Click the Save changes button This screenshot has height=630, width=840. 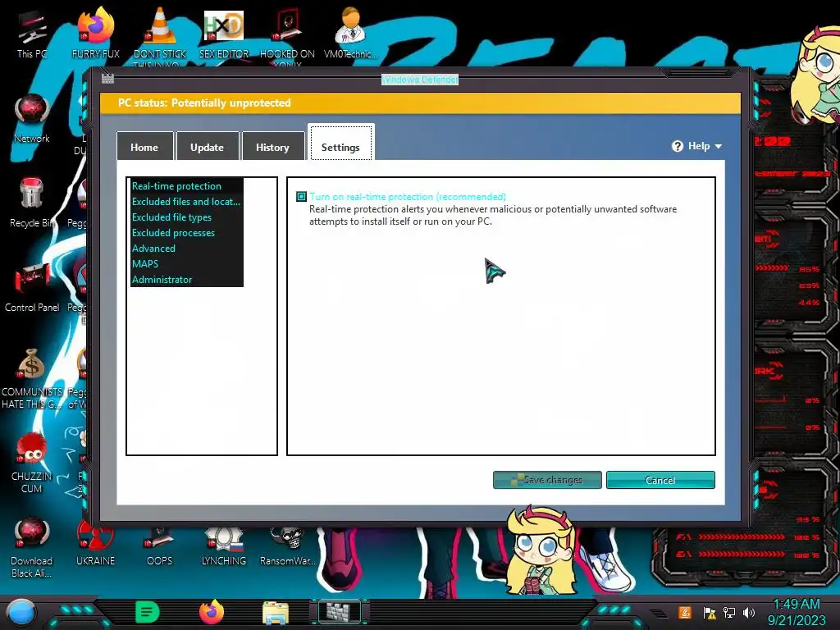pos(547,479)
